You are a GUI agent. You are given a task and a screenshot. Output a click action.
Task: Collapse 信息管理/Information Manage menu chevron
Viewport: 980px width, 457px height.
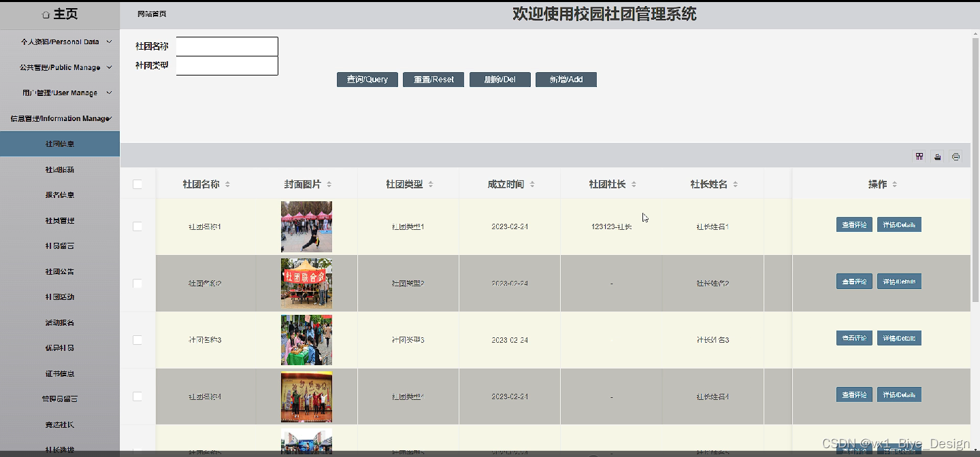[x=110, y=118]
